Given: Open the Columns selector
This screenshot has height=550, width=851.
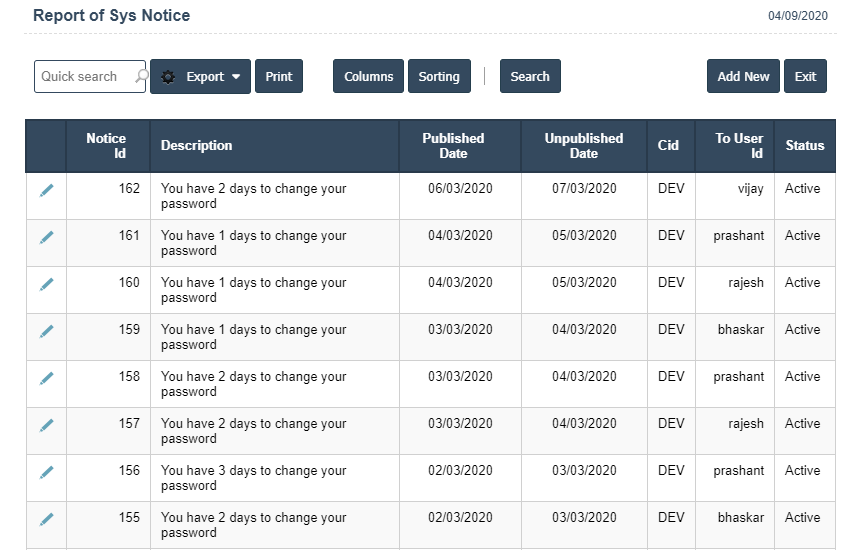Looking at the screenshot, I should tap(368, 77).
